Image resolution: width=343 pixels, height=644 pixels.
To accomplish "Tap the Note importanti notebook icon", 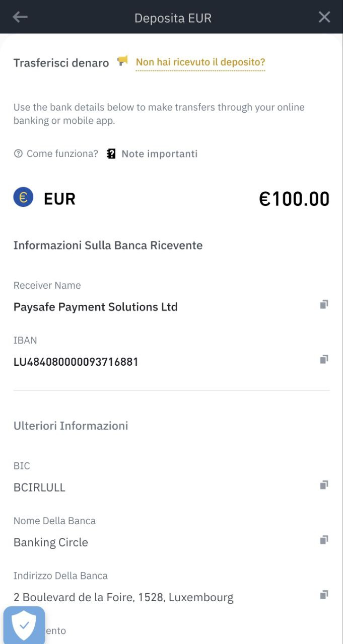I will click(111, 153).
